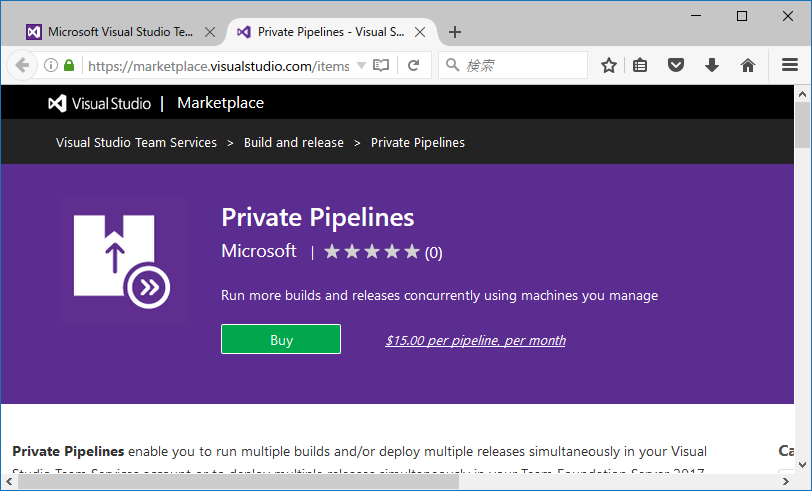Viewport: 812px width, 491px height.
Task: Save page to Pocket icon
Action: click(x=676, y=65)
